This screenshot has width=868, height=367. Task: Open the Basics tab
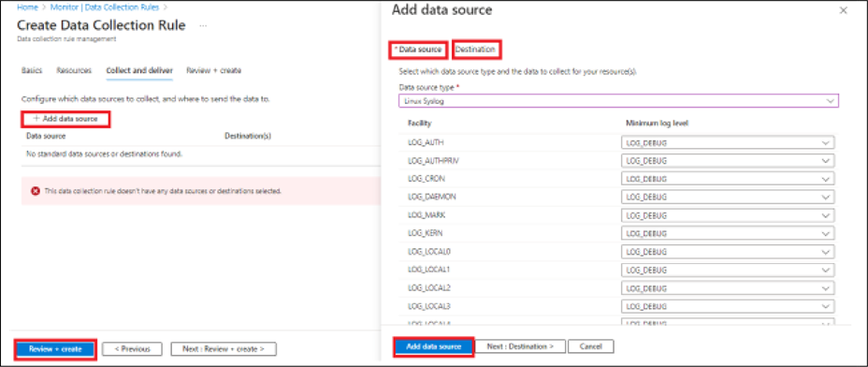click(31, 70)
